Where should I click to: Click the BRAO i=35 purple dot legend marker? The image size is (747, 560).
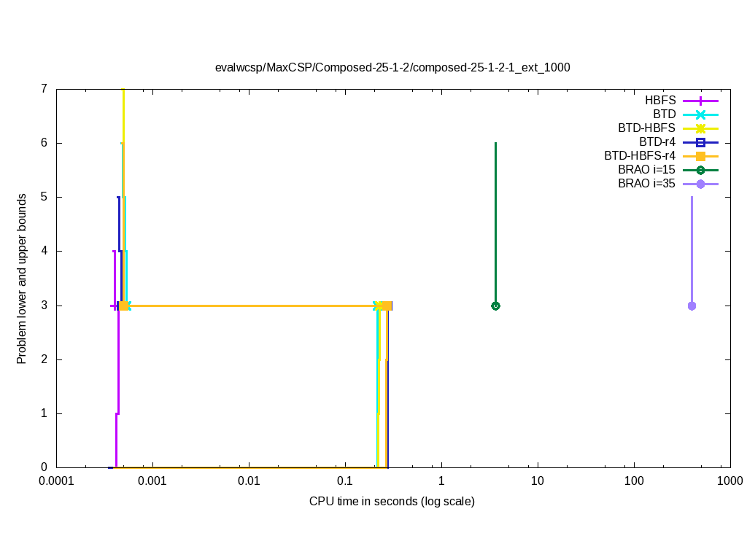tap(700, 184)
